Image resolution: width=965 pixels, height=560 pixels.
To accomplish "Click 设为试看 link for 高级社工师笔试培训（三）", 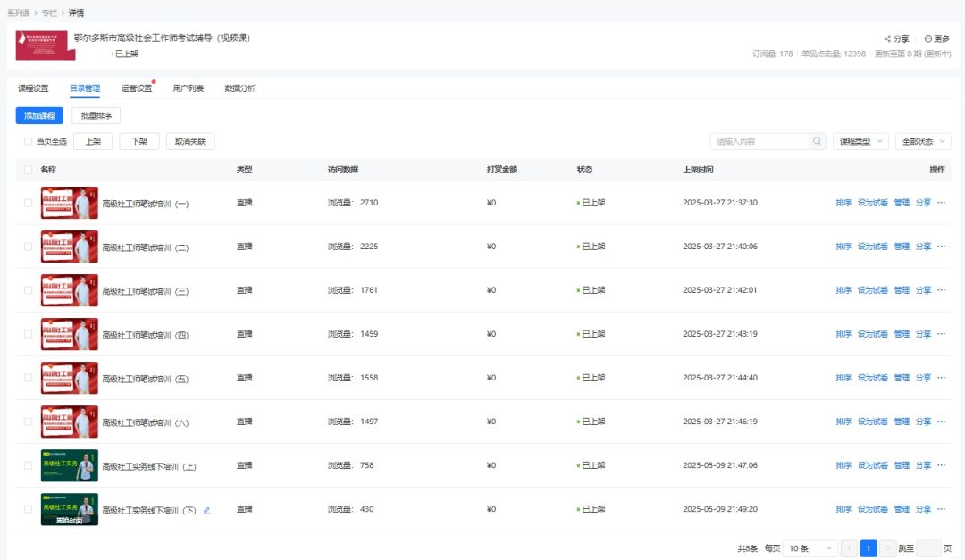I will coord(872,290).
